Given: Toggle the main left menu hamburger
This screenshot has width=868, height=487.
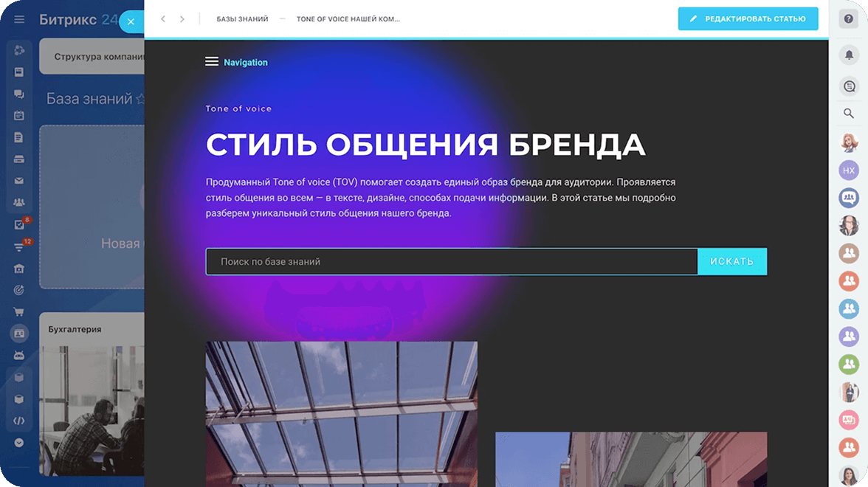Looking at the screenshot, I should tap(19, 20).
